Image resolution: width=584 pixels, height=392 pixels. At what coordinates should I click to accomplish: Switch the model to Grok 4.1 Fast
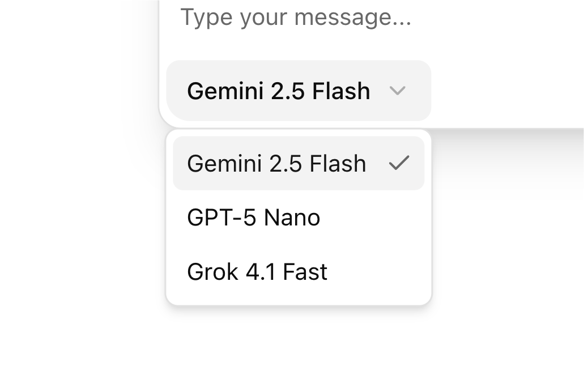click(257, 272)
